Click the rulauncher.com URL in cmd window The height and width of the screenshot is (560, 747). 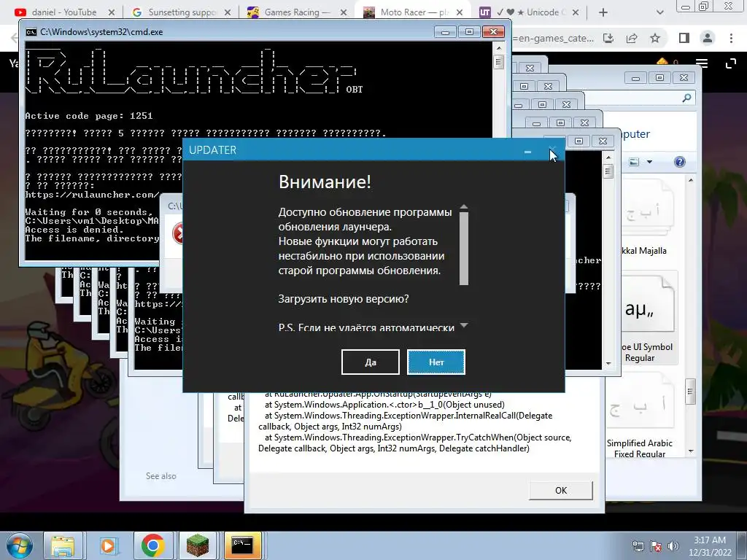pos(92,194)
